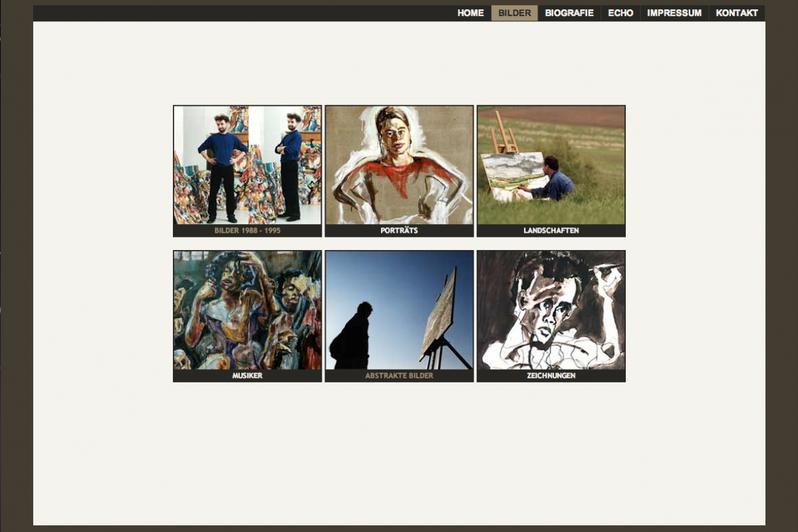Click the LANDSCHAFTEN caption link
The image size is (798, 532).
coord(551,231)
